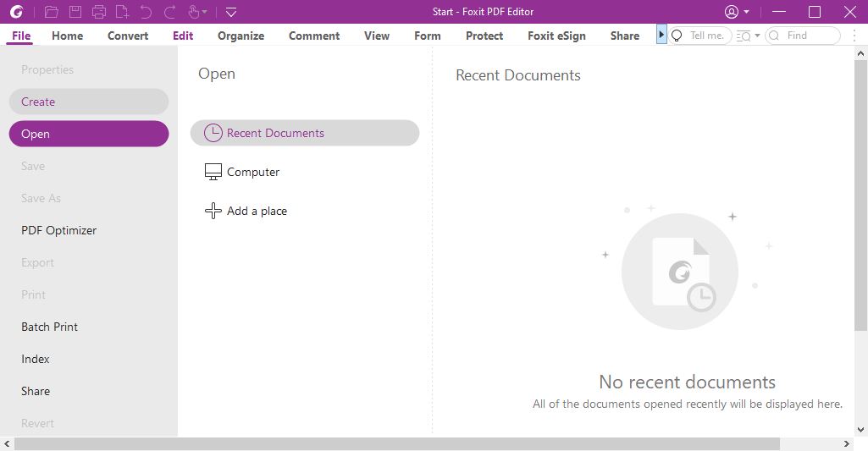Open PDF Optimizer from File menu

coord(58,230)
